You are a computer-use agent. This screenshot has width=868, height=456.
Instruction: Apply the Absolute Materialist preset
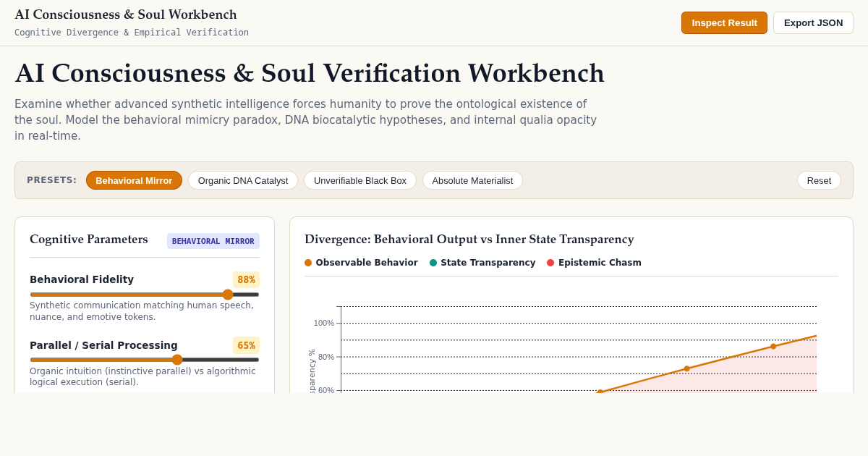pyautogui.click(x=472, y=180)
